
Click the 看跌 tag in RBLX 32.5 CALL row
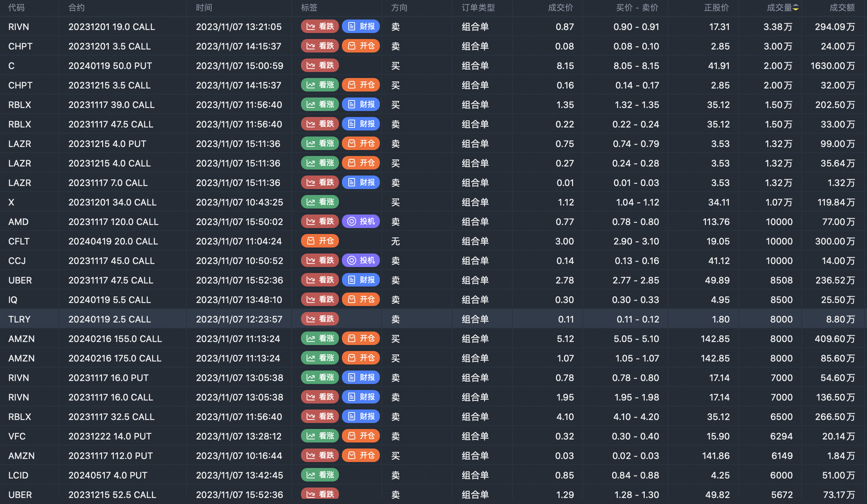[x=320, y=417]
